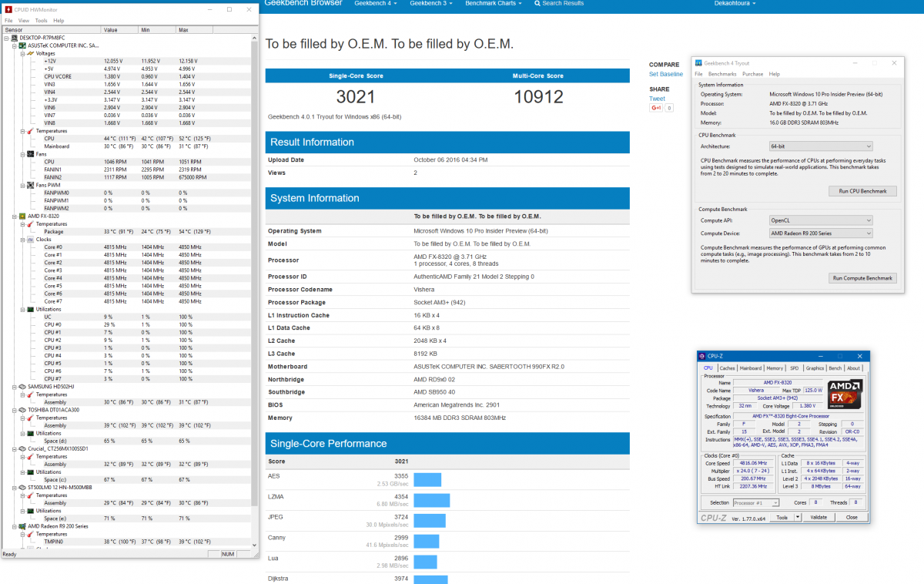
Task: Click the AMD Radeon R9 200 graphics card icon
Action: click(x=22, y=526)
